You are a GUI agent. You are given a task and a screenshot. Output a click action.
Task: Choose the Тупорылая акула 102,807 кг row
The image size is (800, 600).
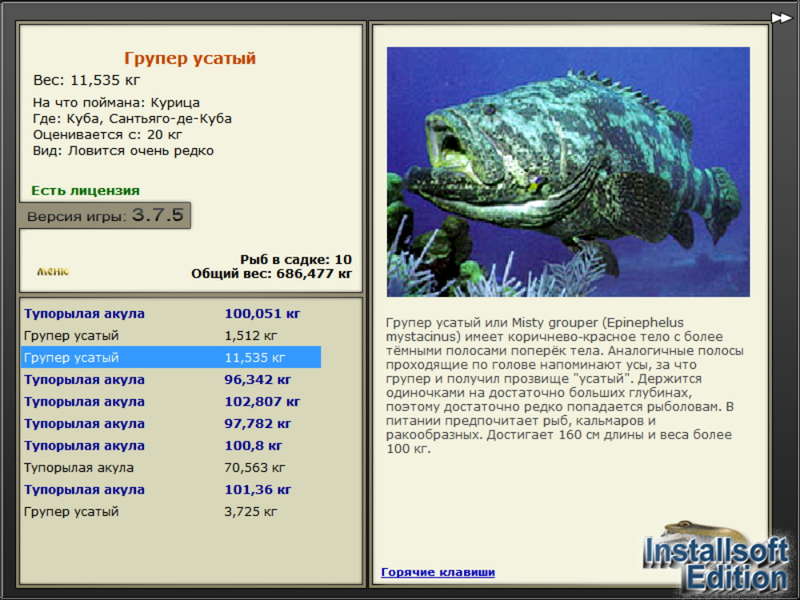point(171,402)
